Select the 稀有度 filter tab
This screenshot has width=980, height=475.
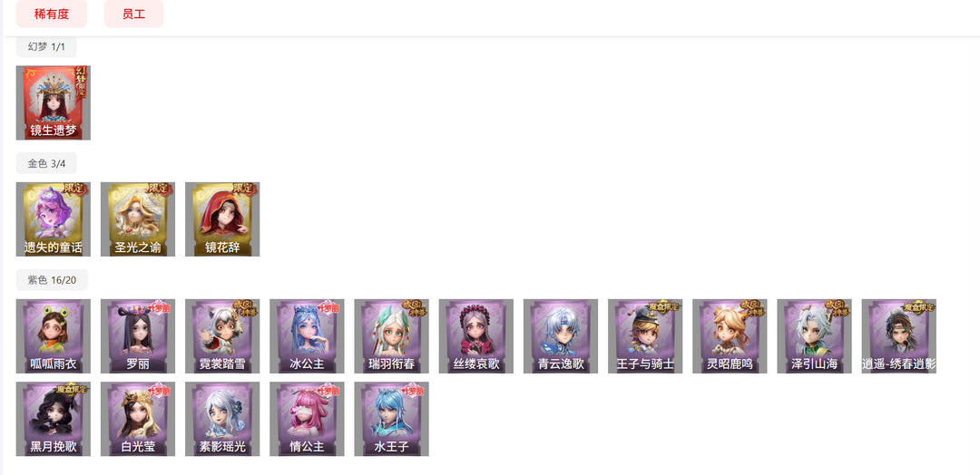click(51, 14)
